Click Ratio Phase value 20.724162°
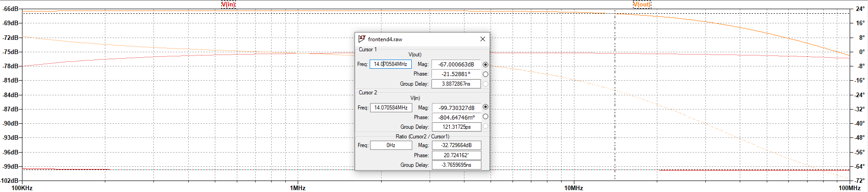 457,155
